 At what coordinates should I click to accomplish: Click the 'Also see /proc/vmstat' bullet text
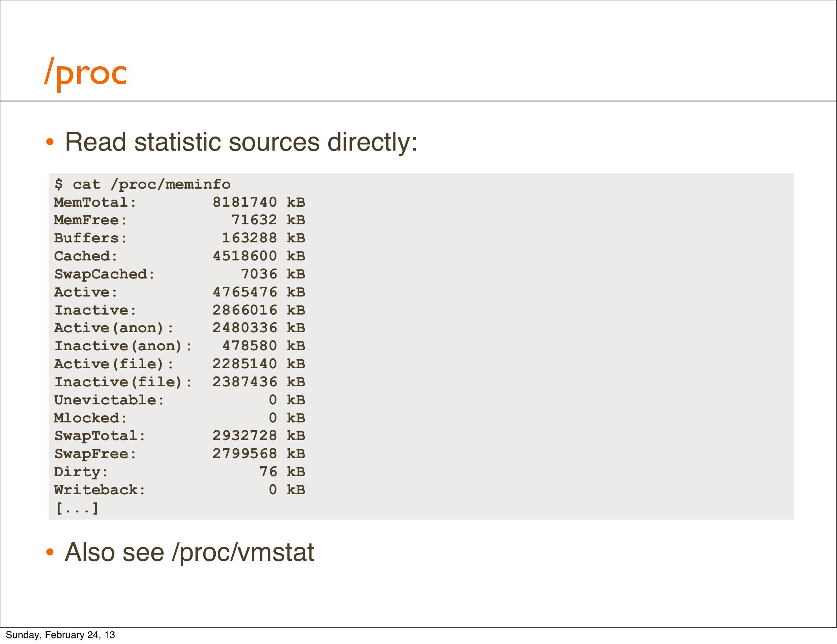(x=189, y=552)
